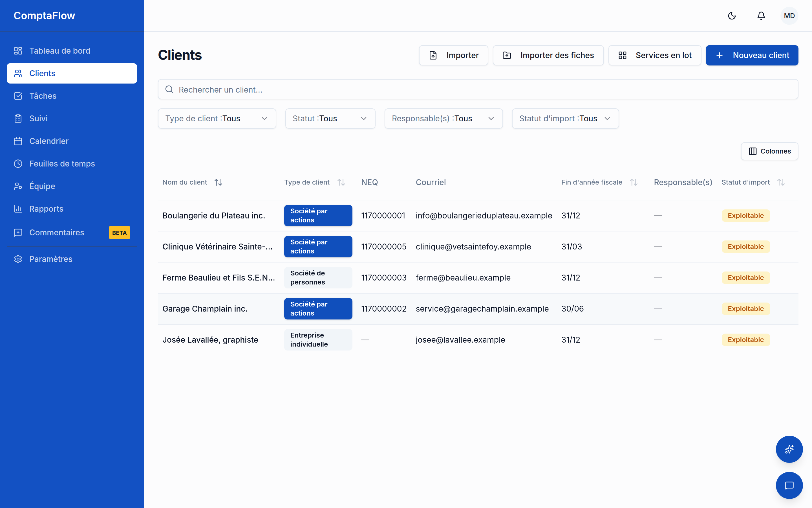
Task: Expand Statut filter dropdown
Action: click(x=330, y=119)
